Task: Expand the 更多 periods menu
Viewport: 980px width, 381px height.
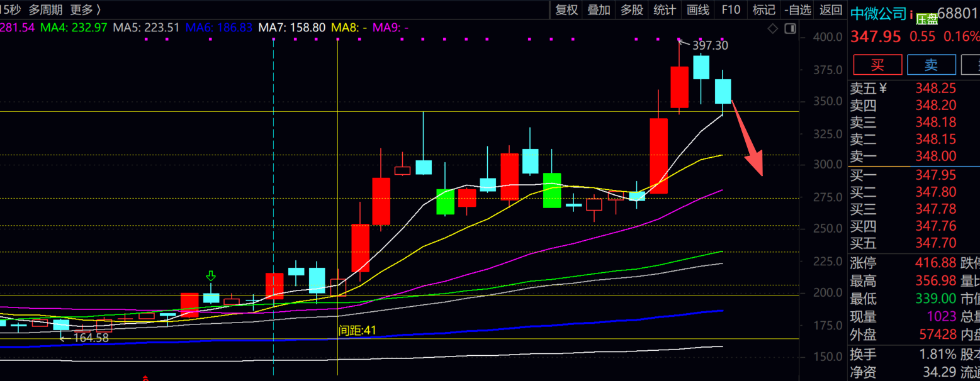Action: click(85, 10)
